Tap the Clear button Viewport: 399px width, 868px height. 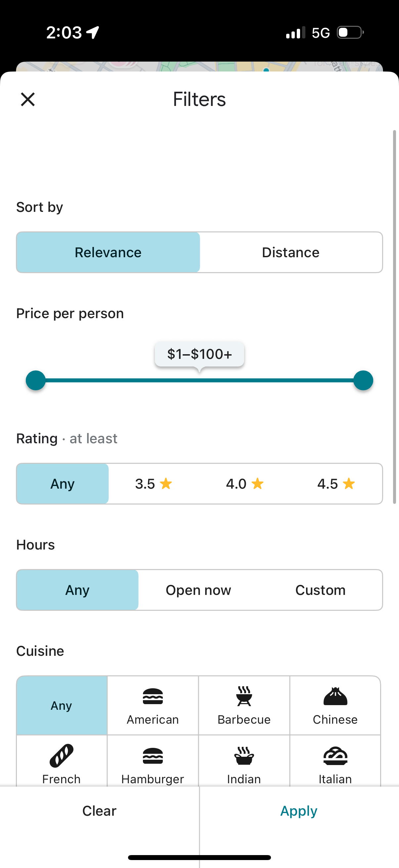tap(99, 811)
